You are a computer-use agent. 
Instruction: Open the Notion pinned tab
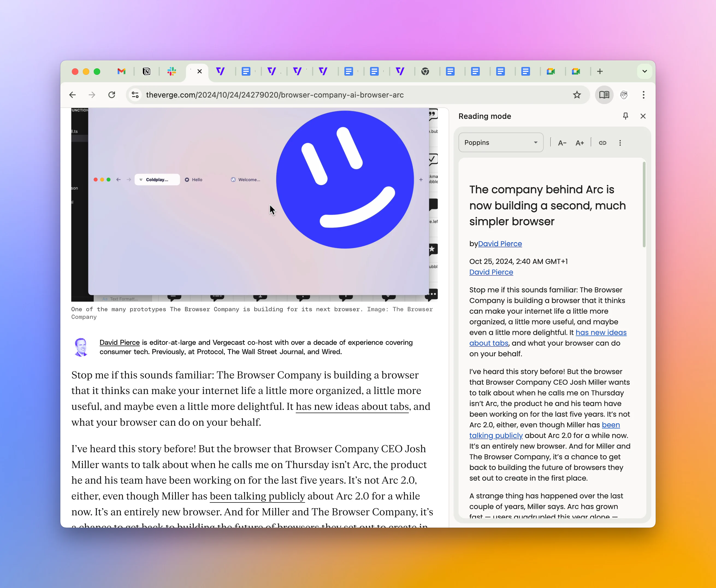[147, 72]
